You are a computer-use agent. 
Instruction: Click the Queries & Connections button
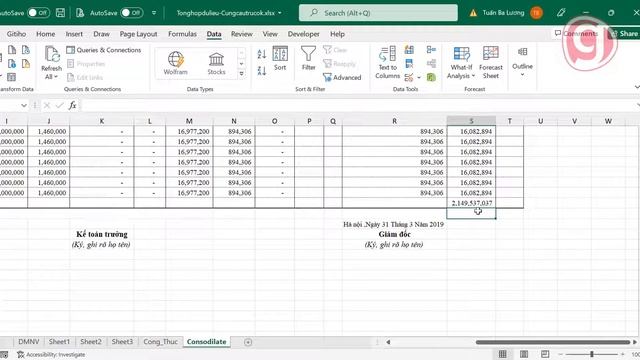point(104,50)
